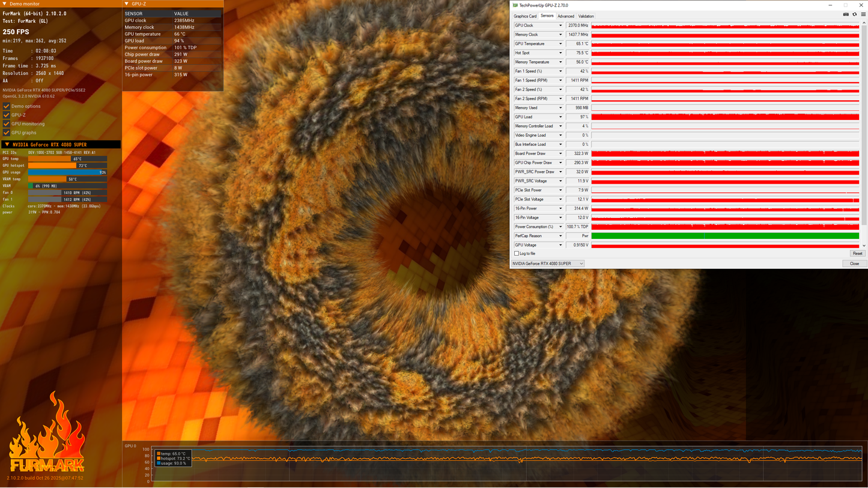Viewport: 868px width, 488px height.
Task: Click the Board Power Draw 322.3 W value
Action: pyautogui.click(x=578, y=154)
